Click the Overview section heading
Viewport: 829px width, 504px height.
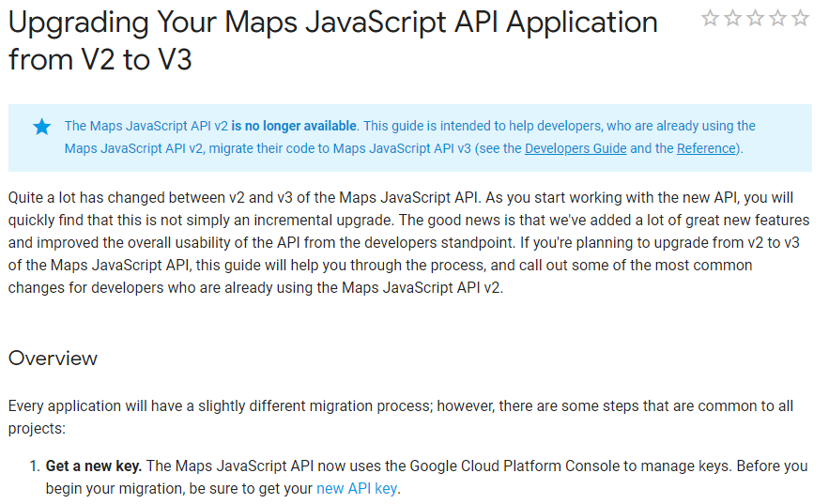coord(53,359)
